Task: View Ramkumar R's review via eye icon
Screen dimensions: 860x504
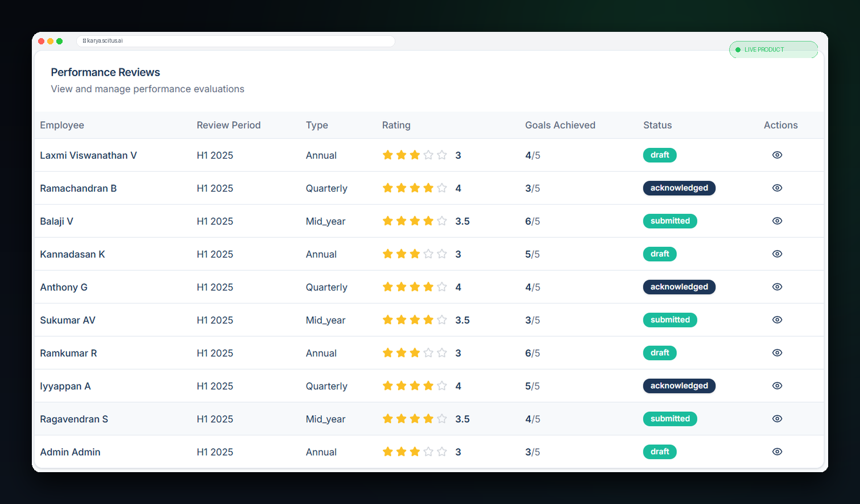Action: 777,353
